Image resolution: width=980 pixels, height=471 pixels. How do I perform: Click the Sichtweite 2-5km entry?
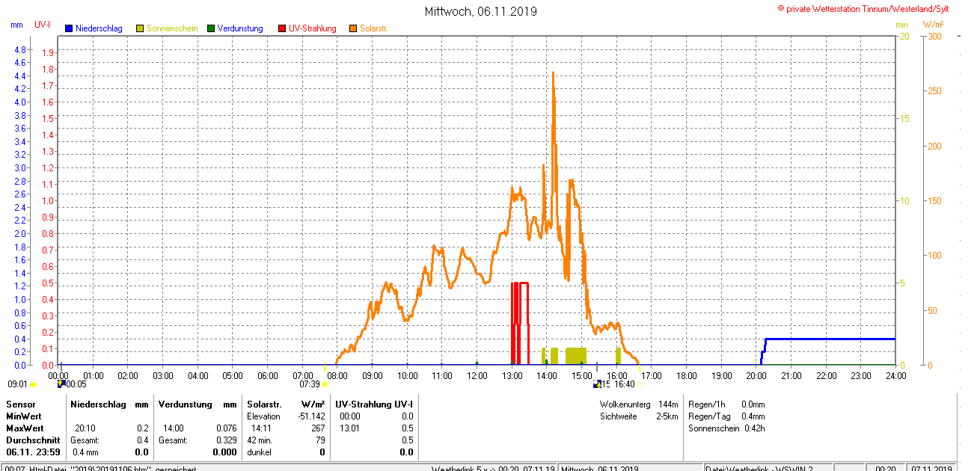639,416
